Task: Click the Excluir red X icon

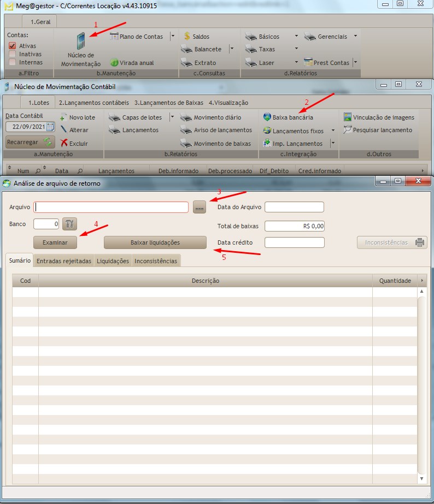Action: point(64,144)
